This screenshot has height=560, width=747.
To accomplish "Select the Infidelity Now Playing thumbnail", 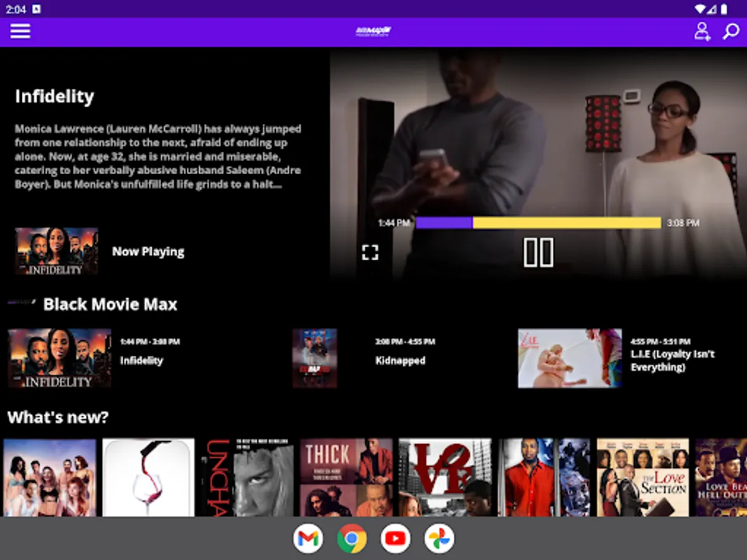I will coord(57,251).
